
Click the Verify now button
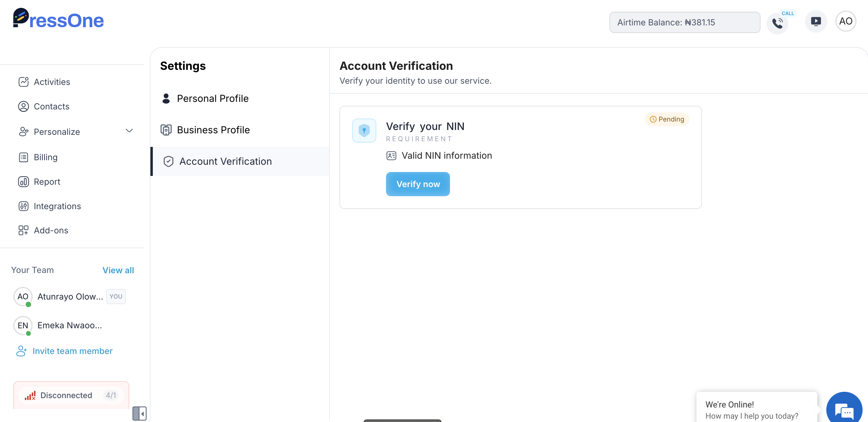click(418, 184)
